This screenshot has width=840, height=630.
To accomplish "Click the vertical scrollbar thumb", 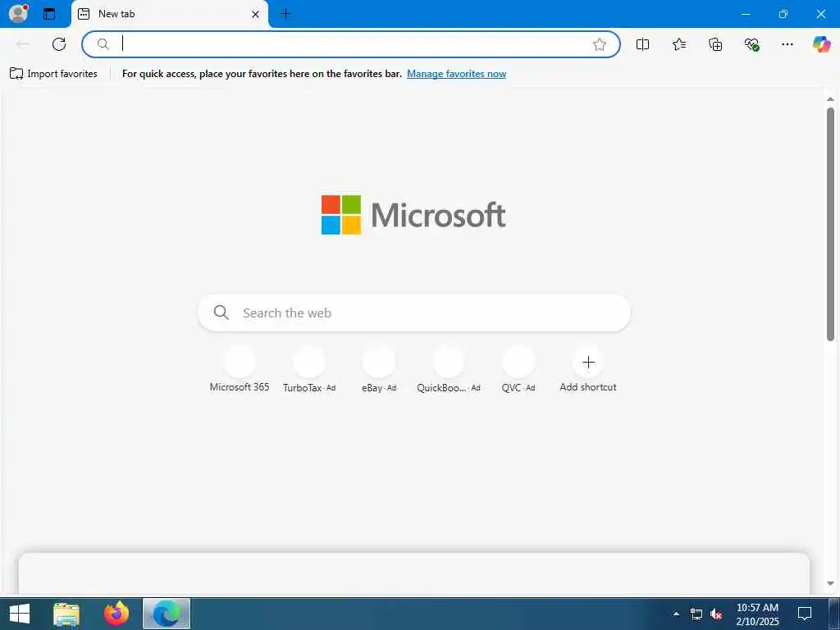I will tap(830, 224).
